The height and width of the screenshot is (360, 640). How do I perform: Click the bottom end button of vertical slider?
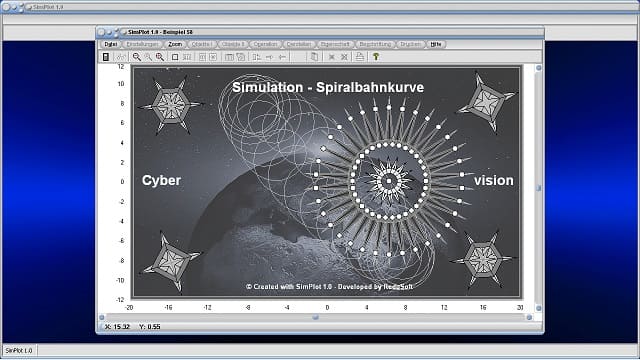(538, 308)
